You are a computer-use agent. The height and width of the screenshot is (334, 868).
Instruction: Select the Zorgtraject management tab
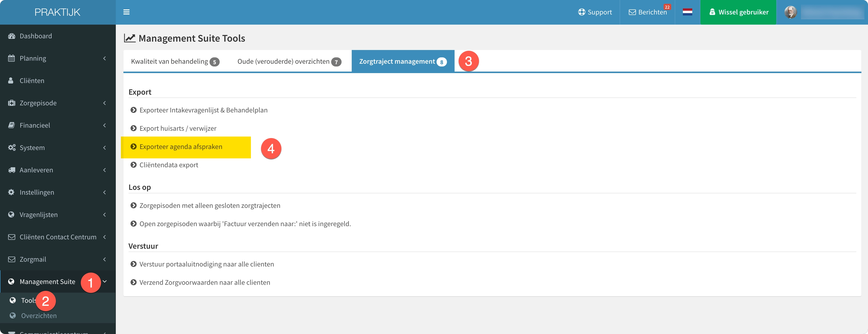tap(403, 61)
